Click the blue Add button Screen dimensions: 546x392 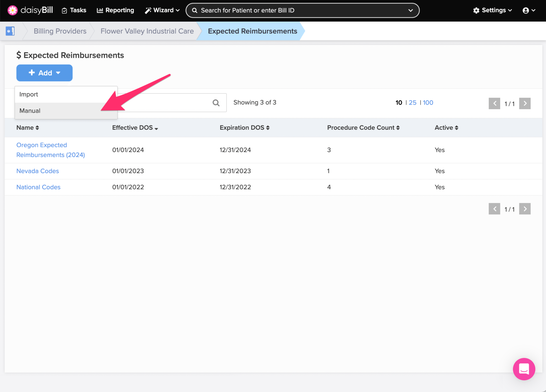coord(44,73)
